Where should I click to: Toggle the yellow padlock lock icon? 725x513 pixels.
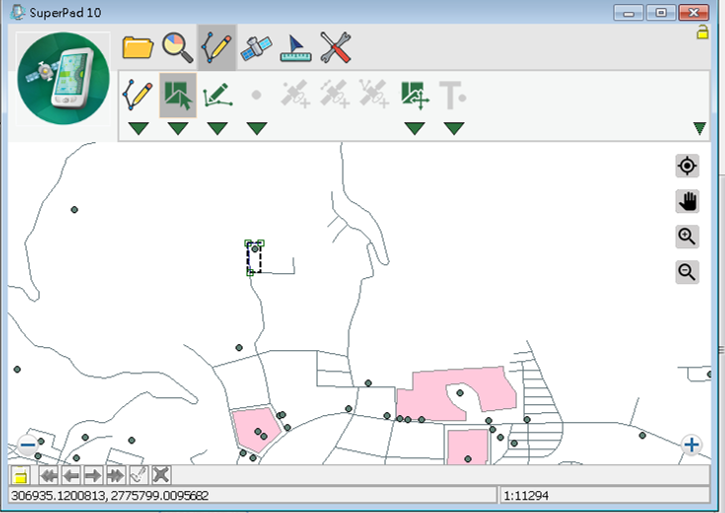[x=702, y=32]
